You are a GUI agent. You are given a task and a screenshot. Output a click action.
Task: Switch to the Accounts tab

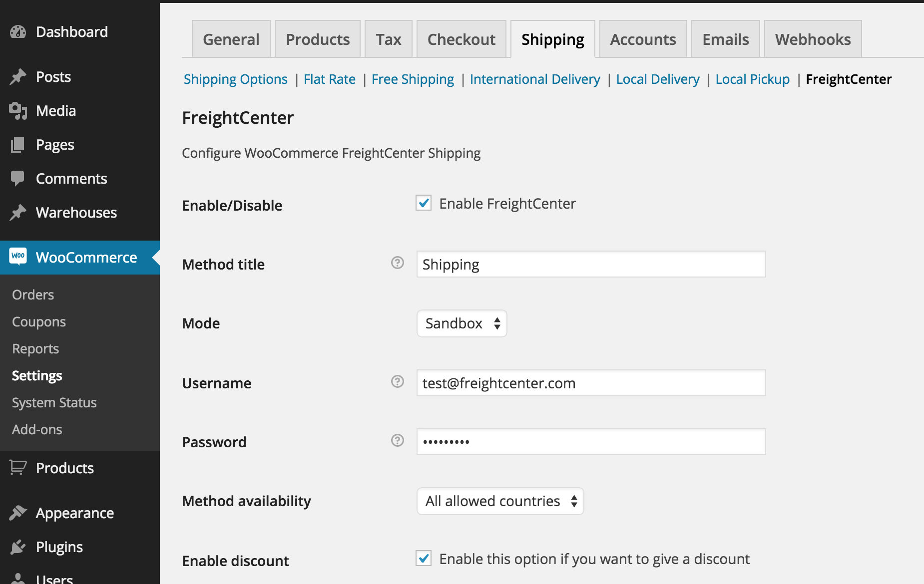(x=643, y=39)
